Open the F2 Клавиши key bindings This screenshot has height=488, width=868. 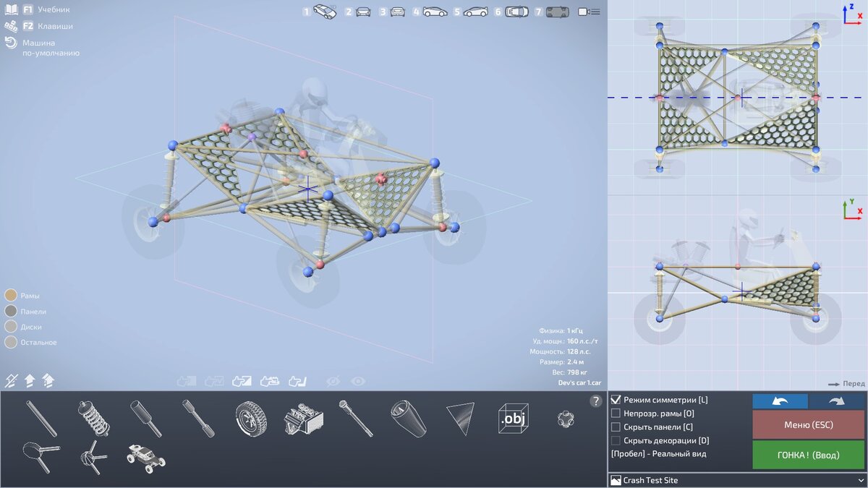[x=38, y=26]
